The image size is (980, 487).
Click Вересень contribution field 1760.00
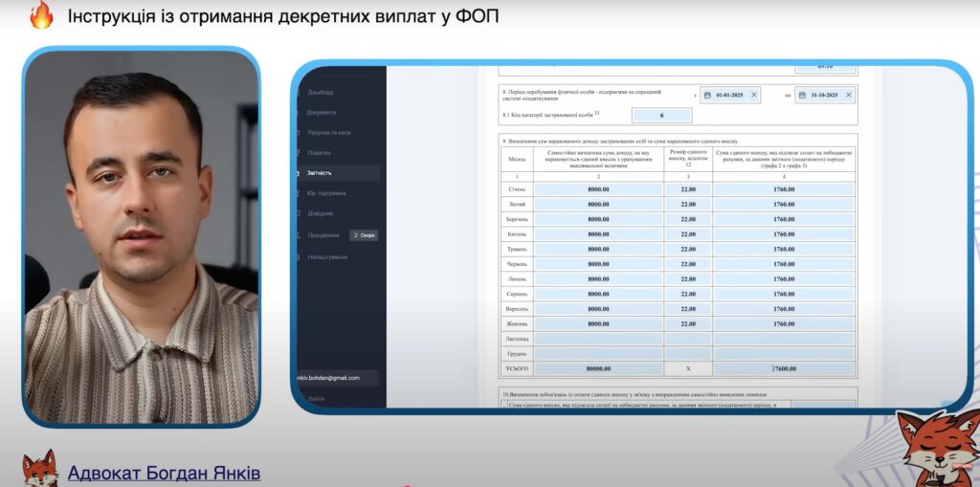(x=784, y=309)
